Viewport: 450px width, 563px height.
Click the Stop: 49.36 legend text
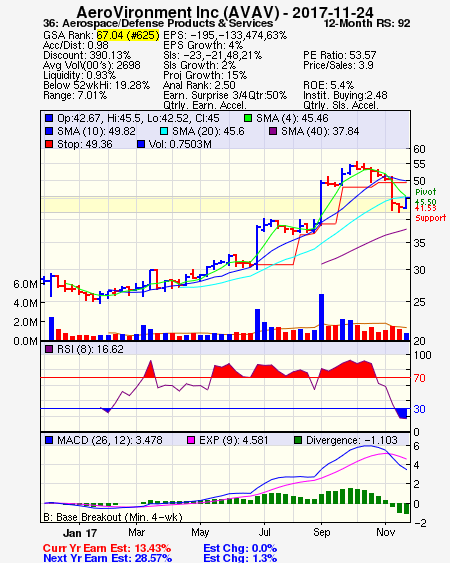click(x=85, y=144)
